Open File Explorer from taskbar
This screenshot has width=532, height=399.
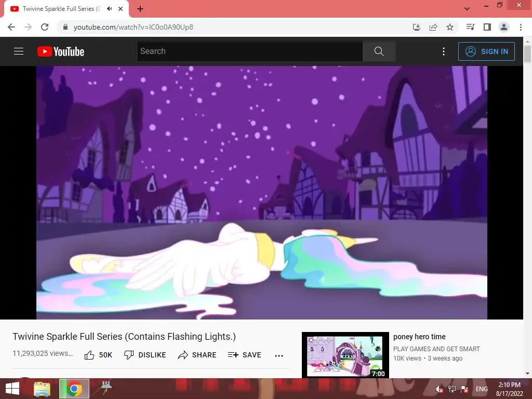[42, 389]
